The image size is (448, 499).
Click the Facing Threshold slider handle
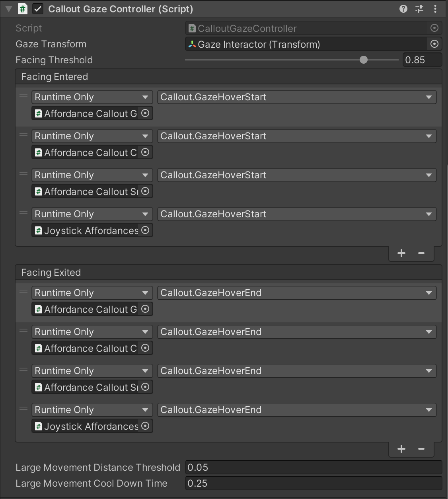364,60
